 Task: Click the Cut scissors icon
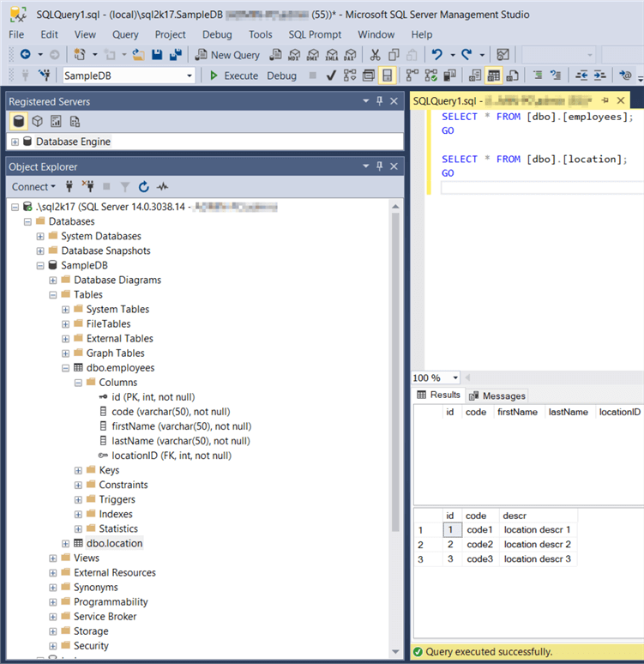pos(375,55)
